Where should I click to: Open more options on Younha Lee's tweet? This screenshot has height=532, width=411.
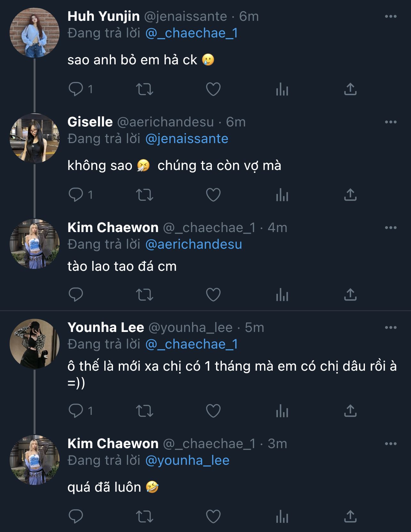391,328
